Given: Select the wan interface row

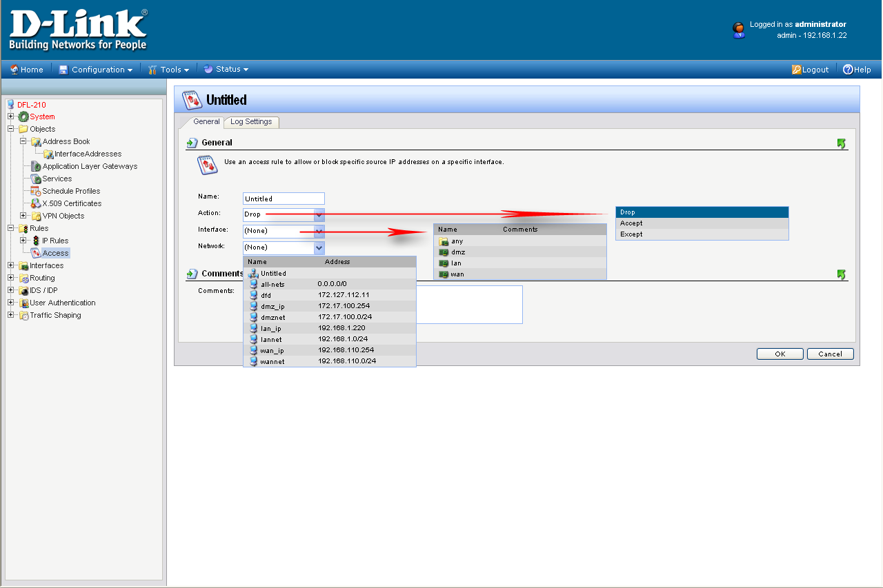Looking at the screenshot, I should pos(520,274).
